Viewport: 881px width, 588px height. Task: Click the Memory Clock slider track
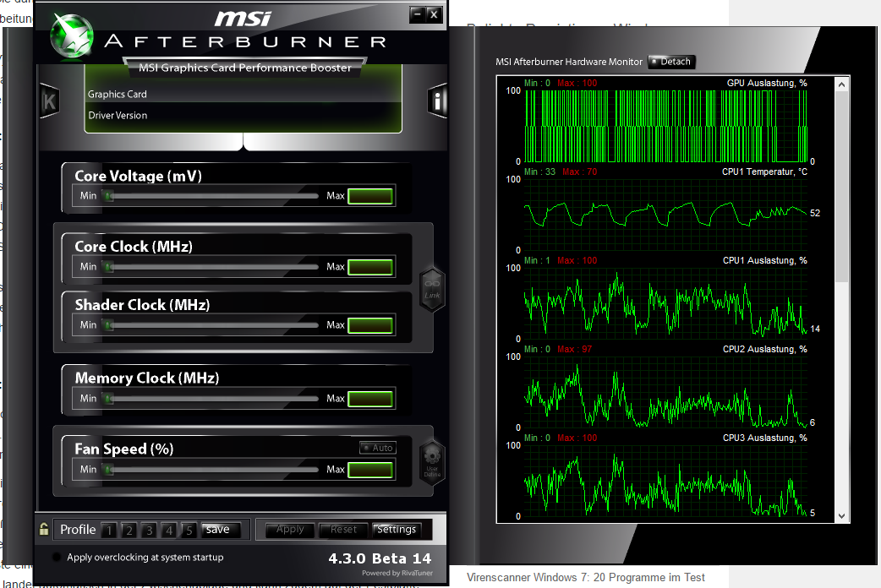(211, 399)
